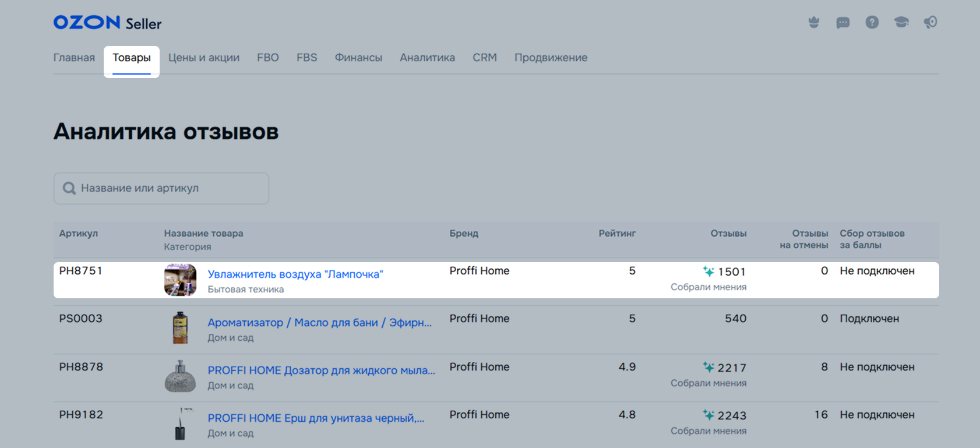980x448 pixels.
Task: Click the toilet brush thumbnail
Action: [180, 424]
